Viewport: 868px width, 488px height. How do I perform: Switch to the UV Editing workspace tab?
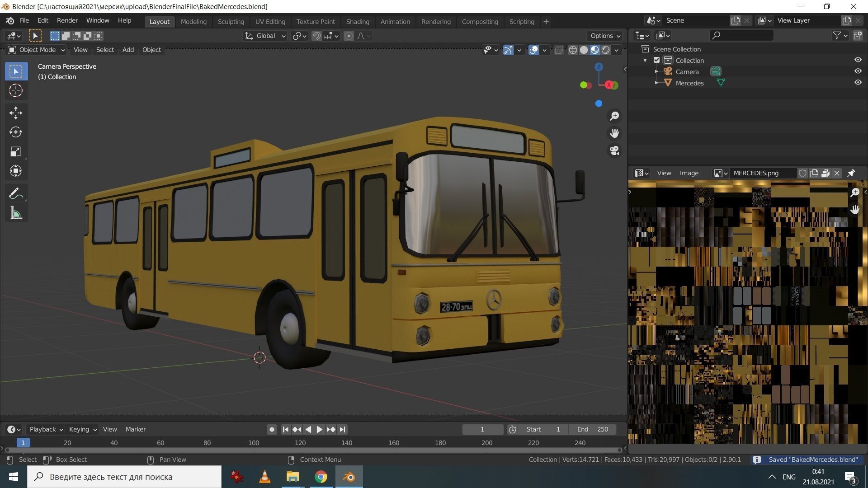(x=270, y=21)
